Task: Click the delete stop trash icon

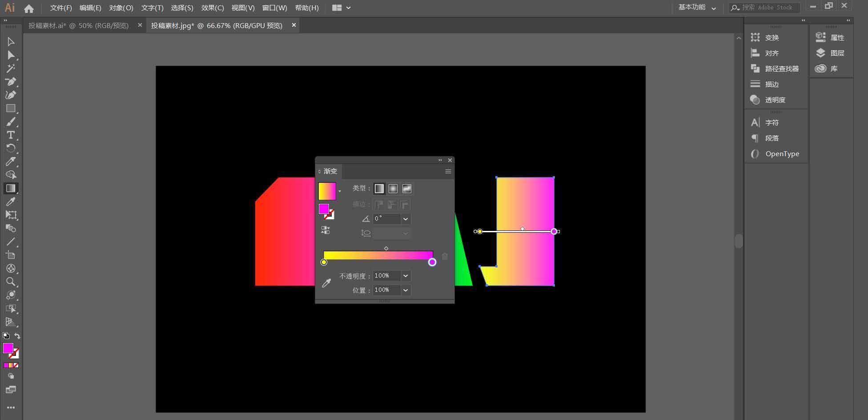Action: [x=445, y=256]
